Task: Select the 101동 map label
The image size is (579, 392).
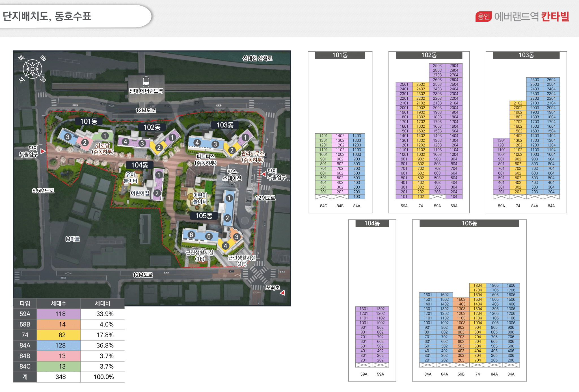Action: [88, 121]
